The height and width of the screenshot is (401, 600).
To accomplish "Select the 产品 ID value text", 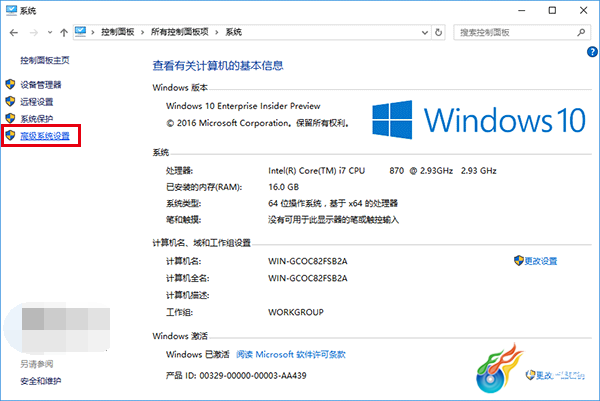I will [x=253, y=376].
